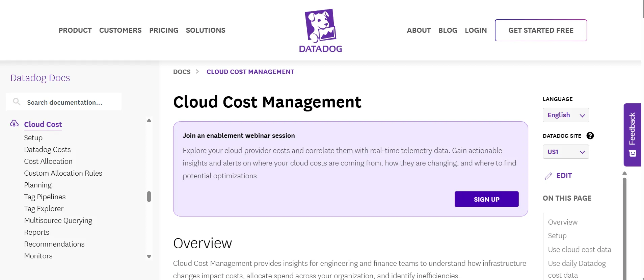Open the About menu

[419, 30]
